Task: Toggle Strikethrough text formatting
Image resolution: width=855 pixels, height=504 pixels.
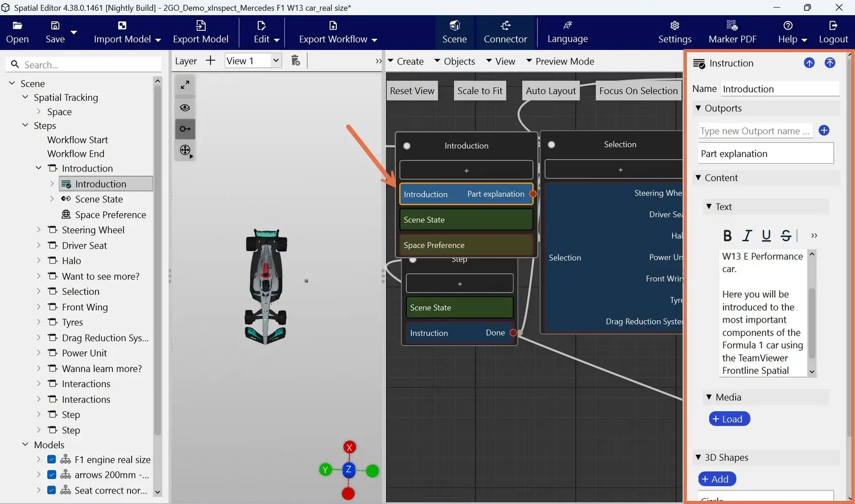Action: [x=785, y=235]
